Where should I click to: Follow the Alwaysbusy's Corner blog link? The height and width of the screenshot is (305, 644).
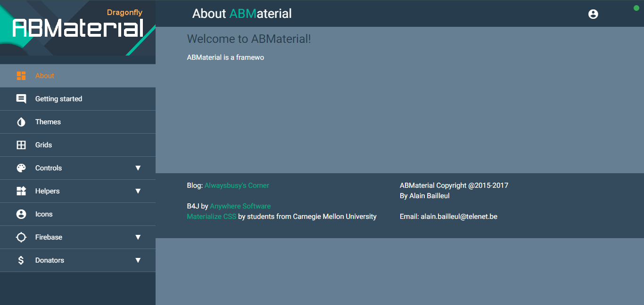237,185
